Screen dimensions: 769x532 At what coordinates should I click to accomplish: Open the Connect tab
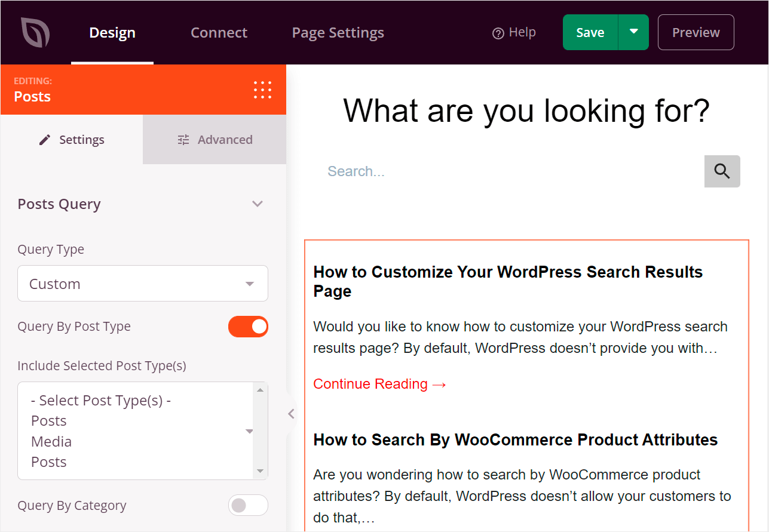[219, 32]
